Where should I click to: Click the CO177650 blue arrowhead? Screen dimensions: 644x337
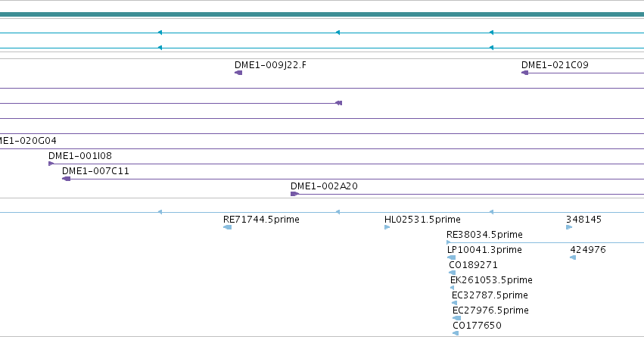456,333
